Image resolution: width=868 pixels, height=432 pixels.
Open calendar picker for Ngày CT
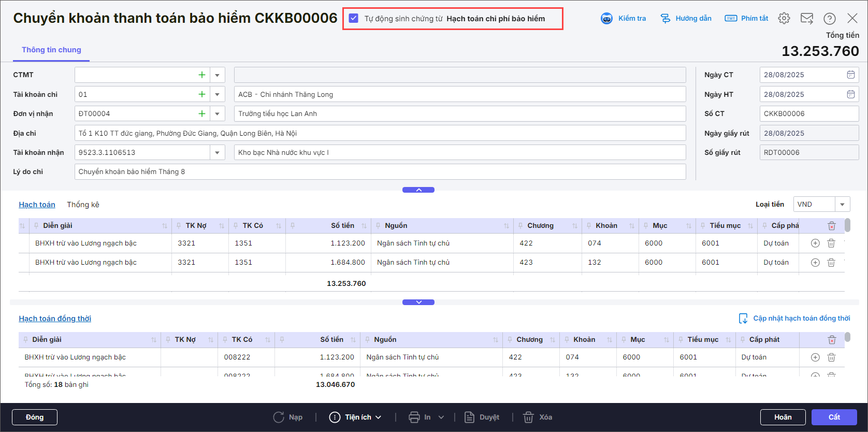tap(850, 75)
